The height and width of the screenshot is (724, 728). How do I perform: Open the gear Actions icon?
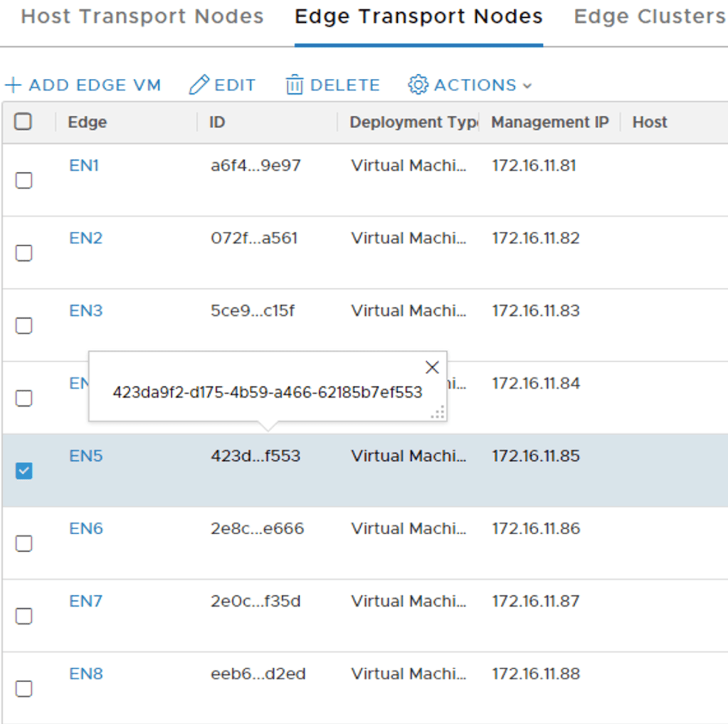[418, 85]
